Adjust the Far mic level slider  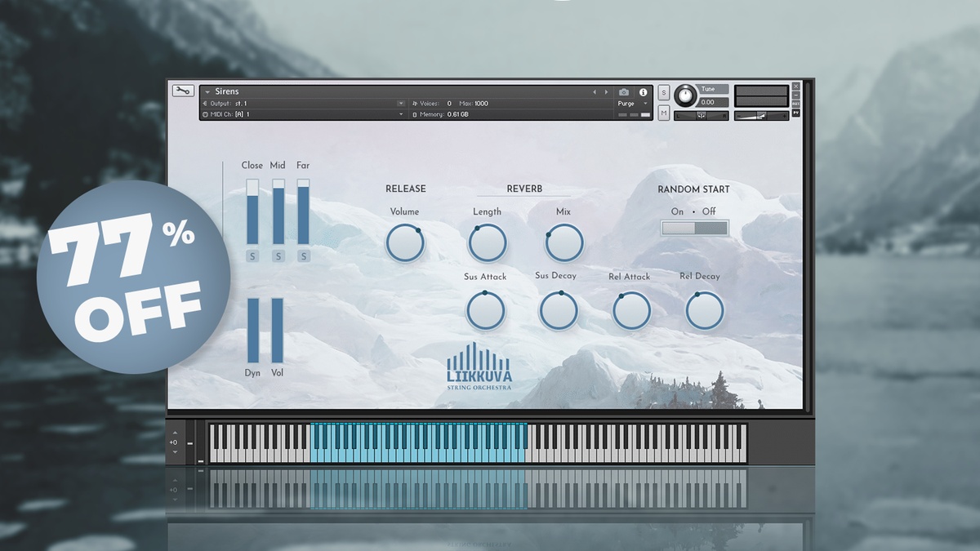tap(304, 211)
